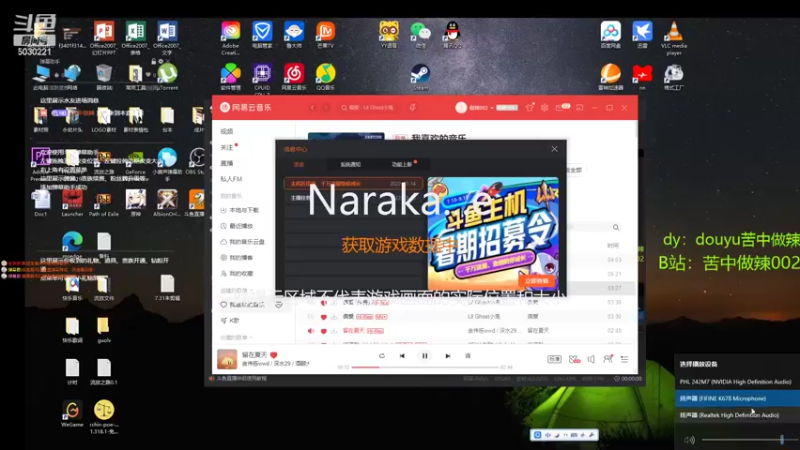
Task: Seek along the song progress bar
Action: [x=424, y=367]
